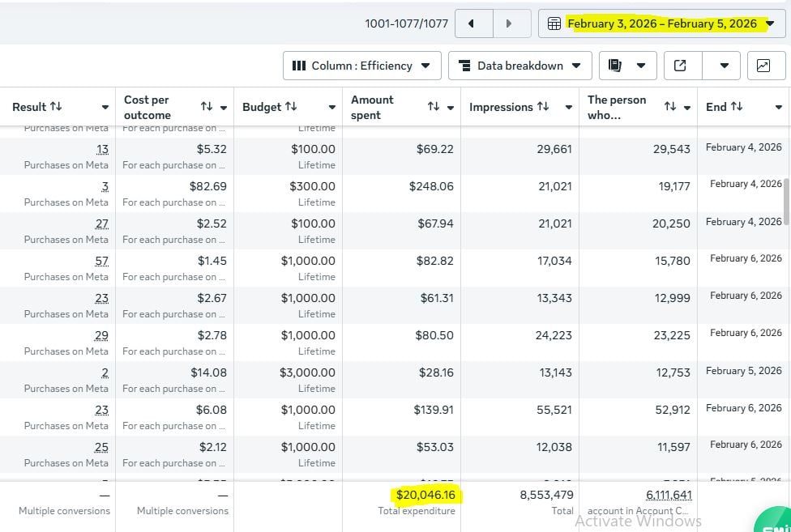Select the $20,046.16 total expenditure value
Screen dimensions: 791x532
[x=425, y=496]
